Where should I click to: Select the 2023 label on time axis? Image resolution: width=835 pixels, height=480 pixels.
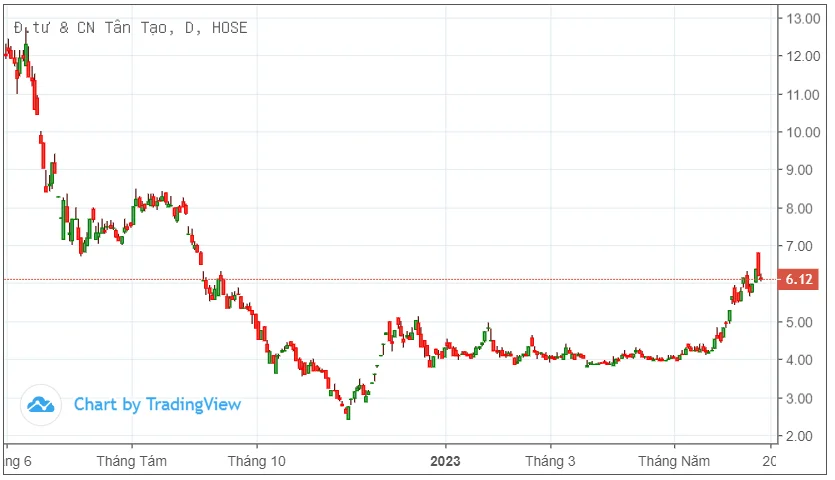(445, 461)
